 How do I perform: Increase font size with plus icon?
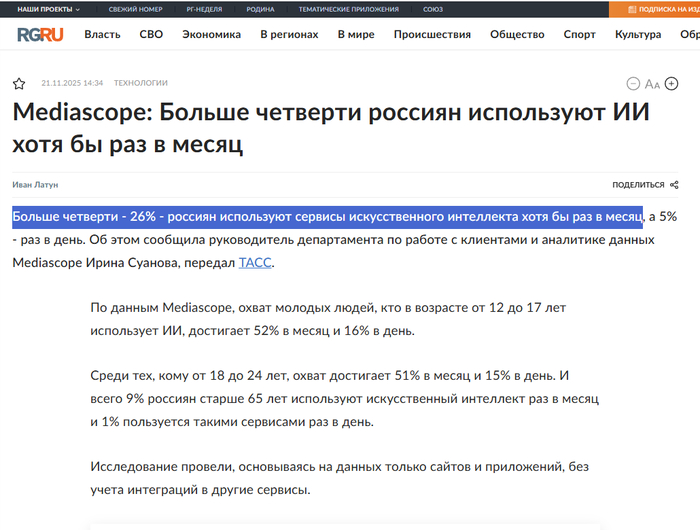(x=671, y=83)
